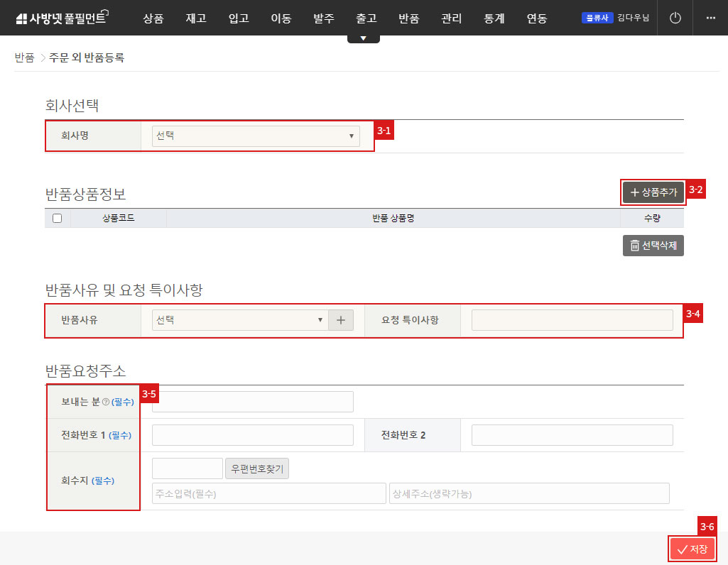
Task: Click the 우편번호찾기 zip code search button
Action: (256, 468)
